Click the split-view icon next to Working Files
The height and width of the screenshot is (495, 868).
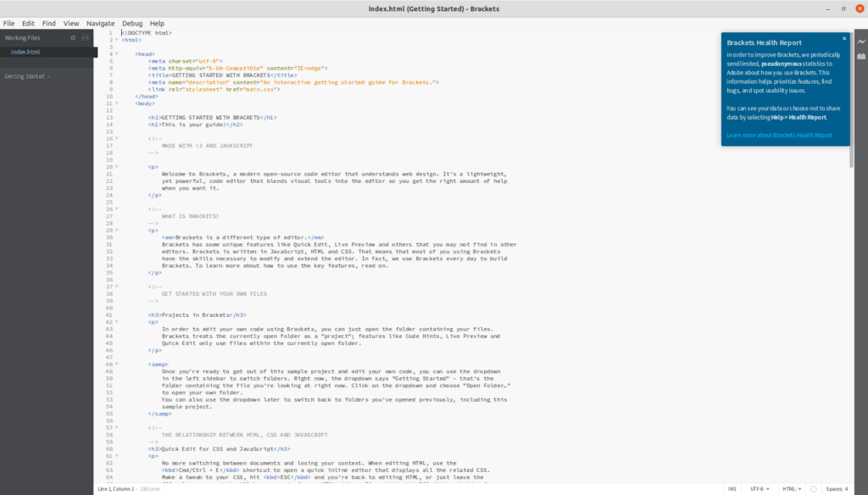[x=85, y=37]
